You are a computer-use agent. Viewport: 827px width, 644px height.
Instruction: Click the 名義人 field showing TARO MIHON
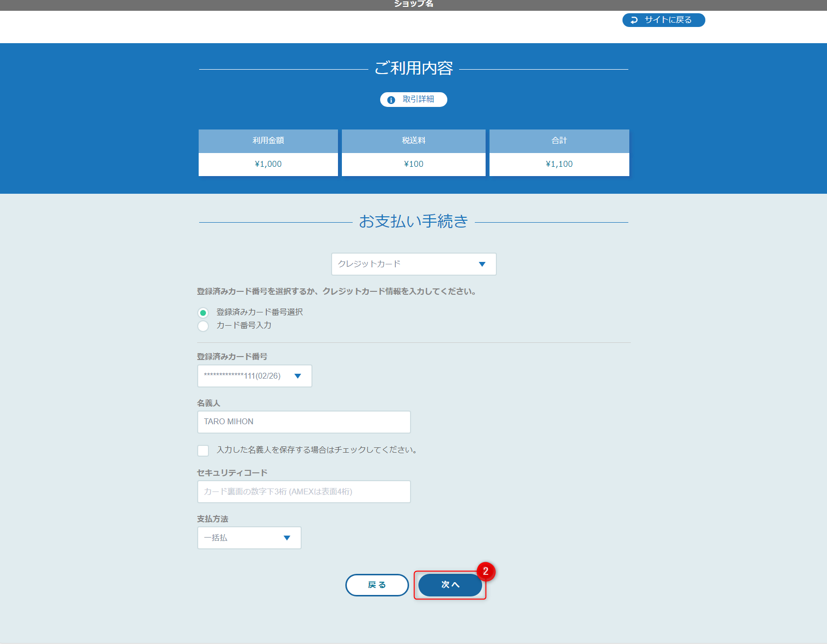(x=304, y=422)
